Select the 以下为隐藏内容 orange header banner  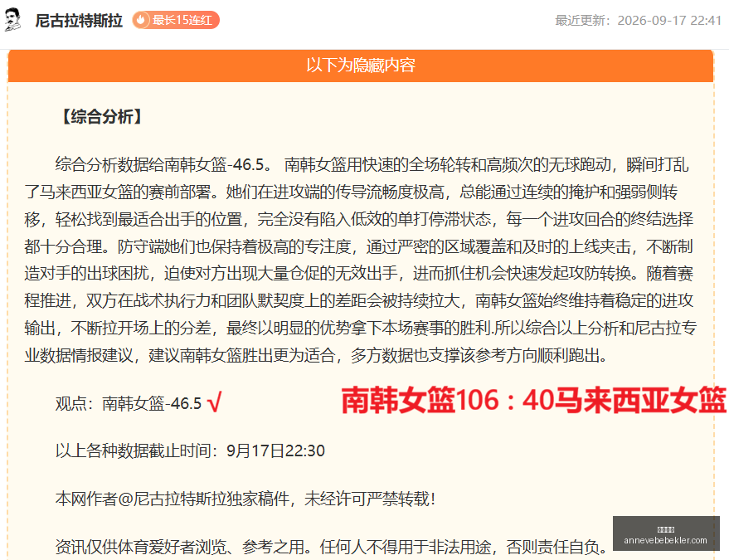(x=361, y=66)
